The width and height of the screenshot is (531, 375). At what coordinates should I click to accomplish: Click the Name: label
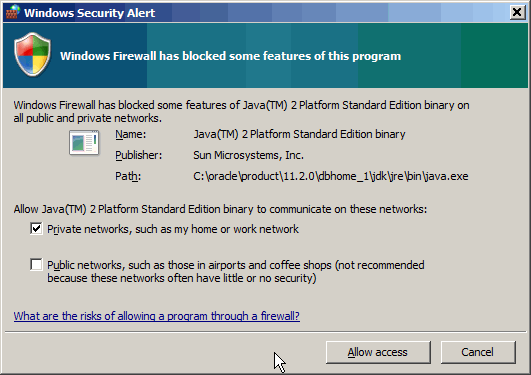(x=130, y=134)
